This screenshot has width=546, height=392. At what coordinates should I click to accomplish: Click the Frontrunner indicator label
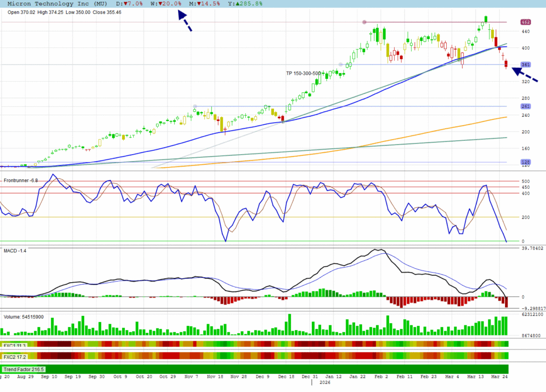click(21, 181)
